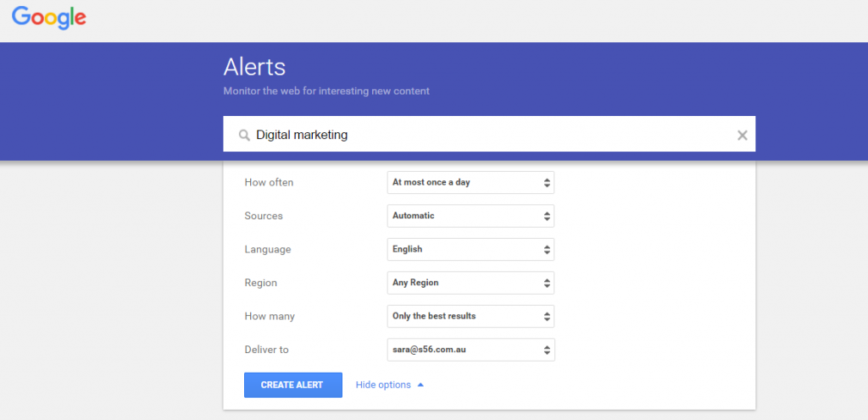Screen dimensions: 868x420
Task: Clear the search query with the X
Action: [742, 135]
